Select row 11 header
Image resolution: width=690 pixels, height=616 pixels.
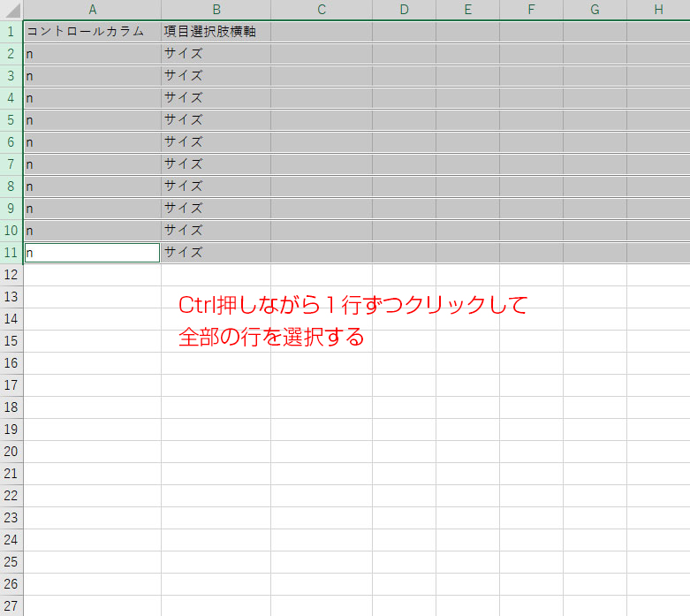point(11,253)
